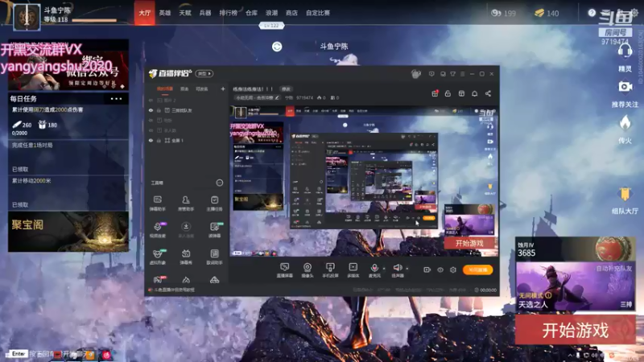The image size is (644, 362).
Task: Toggle visibility eye of 多人数 source
Action: pyautogui.click(x=151, y=130)
